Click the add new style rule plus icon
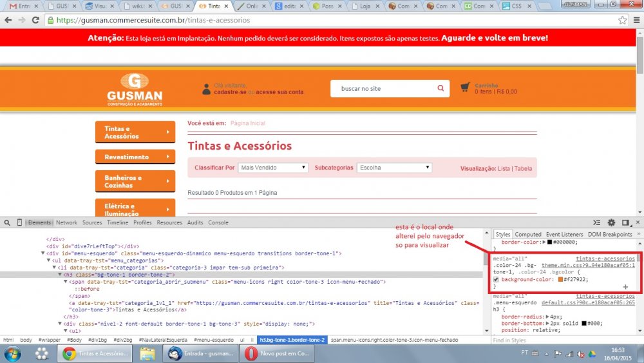The image size is (644, 363). 625,286
